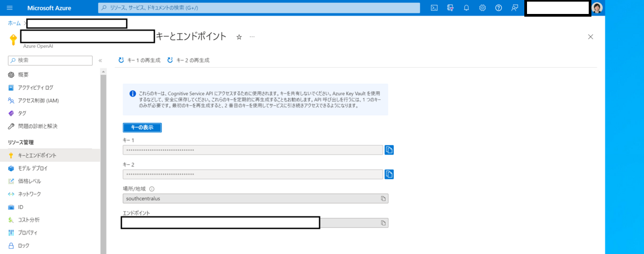The width and height of the screenshot is (644, 254).
Task: Open the Directories and subscriptions filter icon
Action: (451, 8)
